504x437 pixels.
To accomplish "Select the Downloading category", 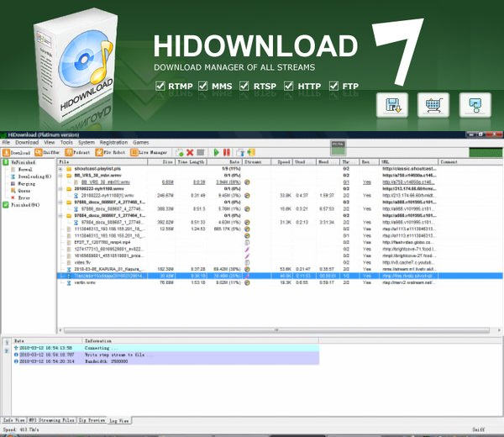I will click(x=31, y=176).
